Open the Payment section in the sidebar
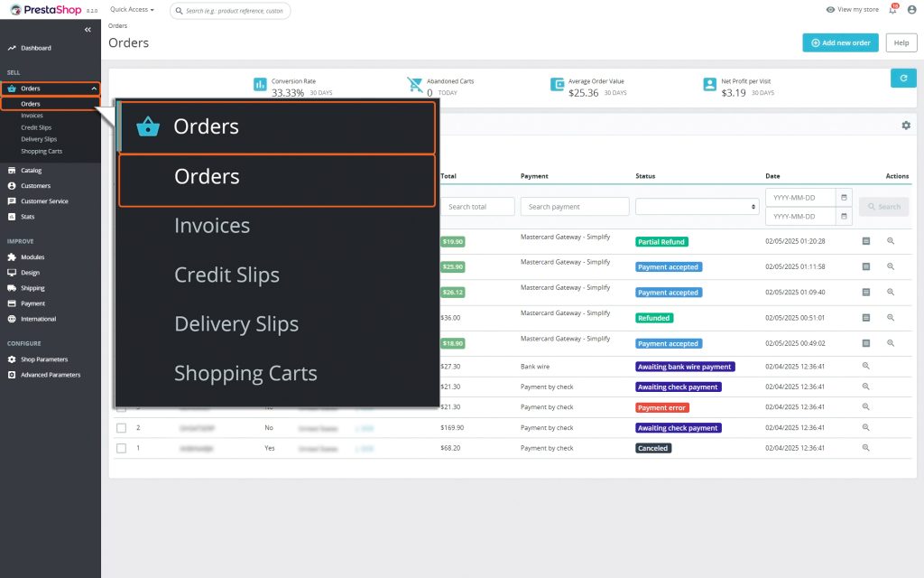The width and height of the screenshot is (924, 578). point(32,303)
